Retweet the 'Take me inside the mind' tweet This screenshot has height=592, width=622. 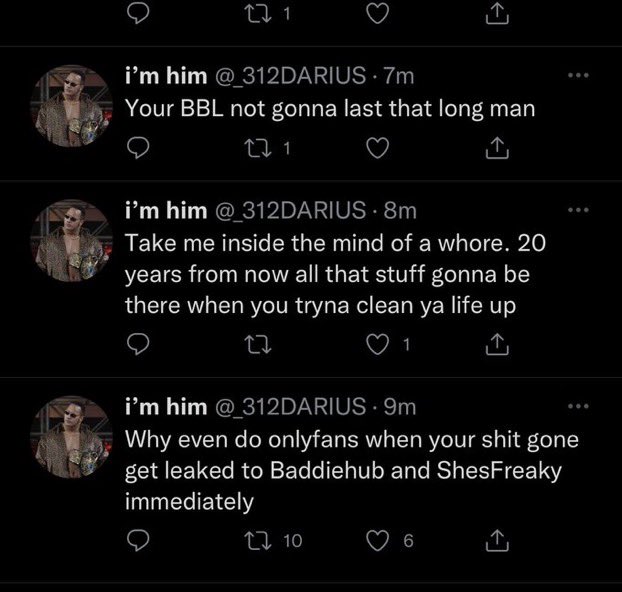(258, 344)
